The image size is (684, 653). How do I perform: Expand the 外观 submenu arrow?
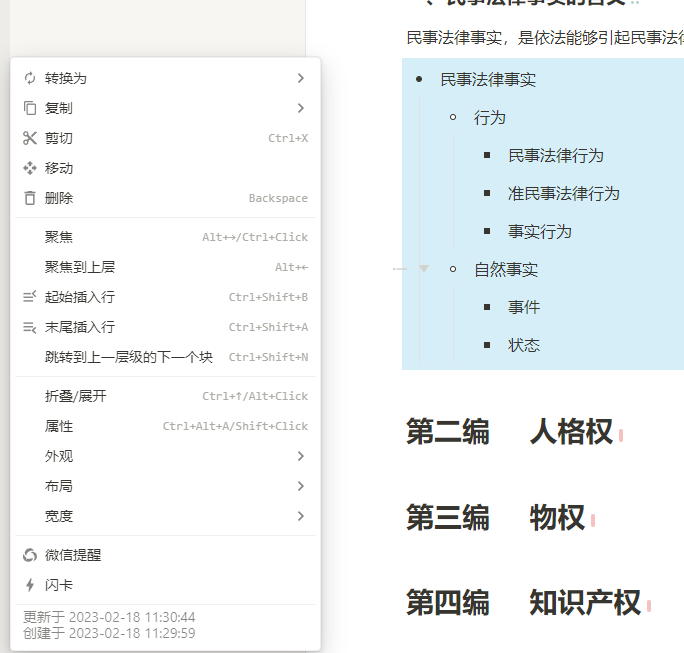301,456
